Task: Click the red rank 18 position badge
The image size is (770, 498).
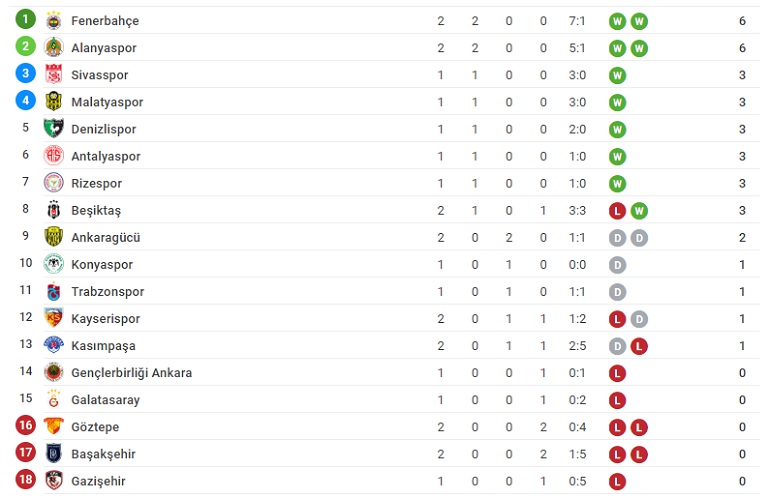Action: [26, 479]
